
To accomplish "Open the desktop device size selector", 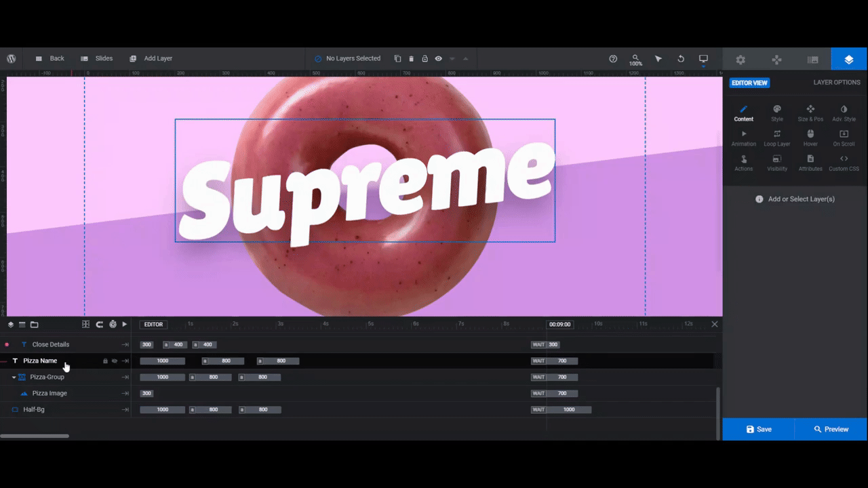I will click(703, 58).
